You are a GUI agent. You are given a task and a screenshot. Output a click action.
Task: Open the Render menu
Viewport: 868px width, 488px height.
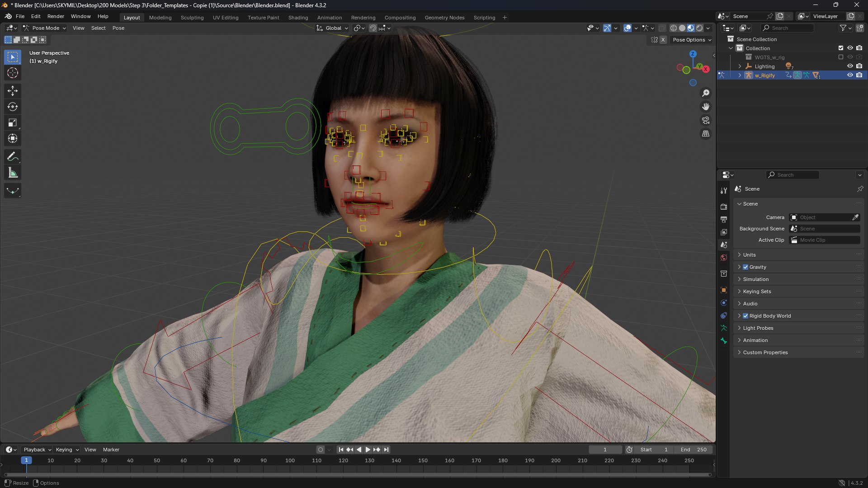[56, 16]
